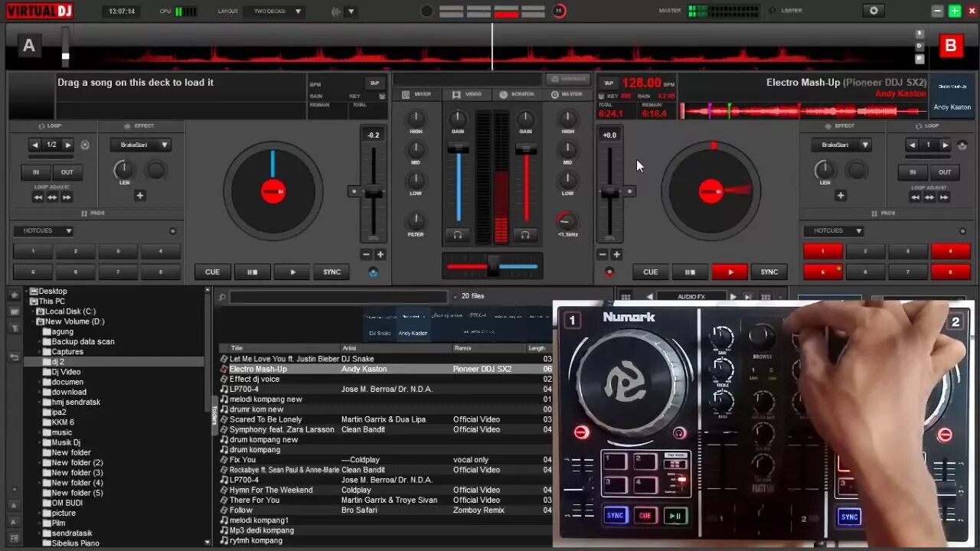Screen dimensions: 980x551
Task: Click the right deck filter knob
Action: click(x=567, y=221)
